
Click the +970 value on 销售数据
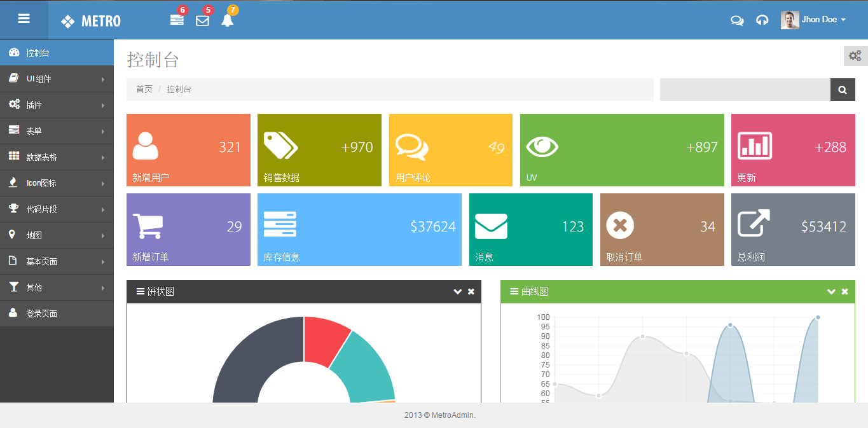pos(357,148)
